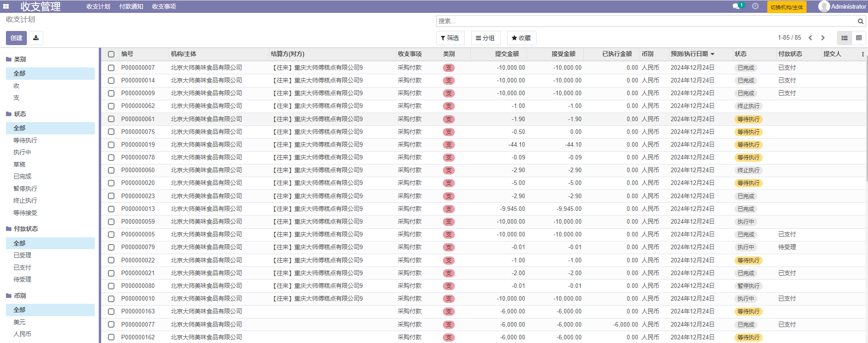Switch to list view icon
868x343 pixels.
(844, 38)
